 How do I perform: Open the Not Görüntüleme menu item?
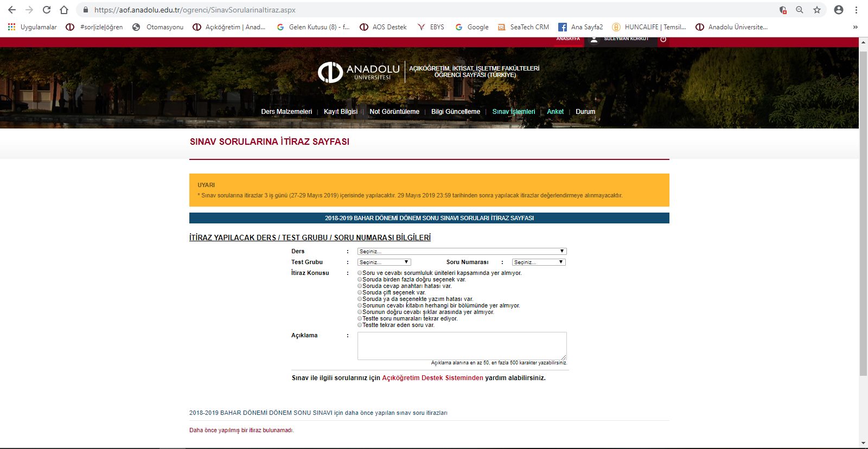coord(394,112)
